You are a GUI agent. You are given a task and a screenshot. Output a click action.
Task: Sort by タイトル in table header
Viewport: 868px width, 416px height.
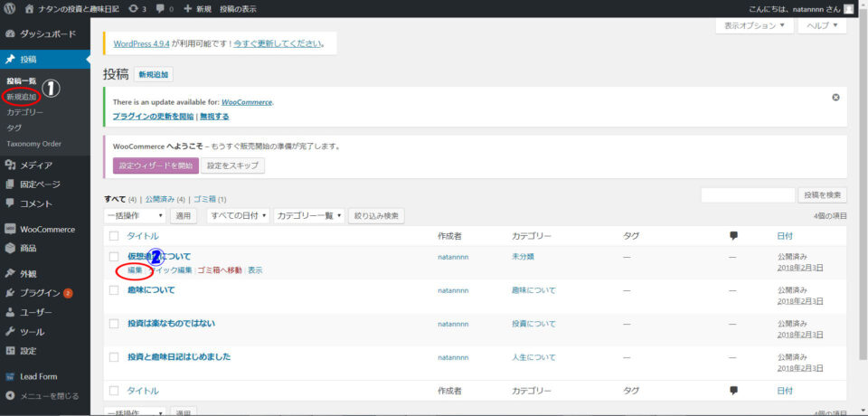pyautogui.click(x=143, y=236)
